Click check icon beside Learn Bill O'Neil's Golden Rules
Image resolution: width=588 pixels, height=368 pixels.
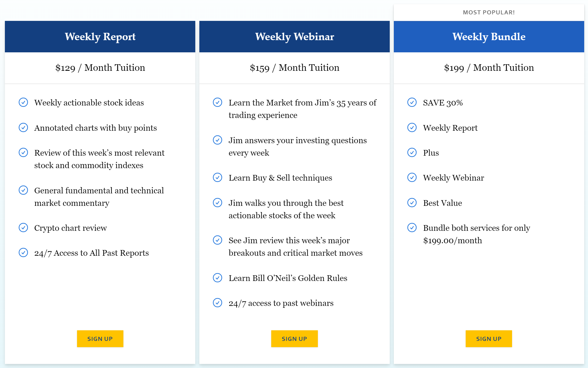(218, 278)
